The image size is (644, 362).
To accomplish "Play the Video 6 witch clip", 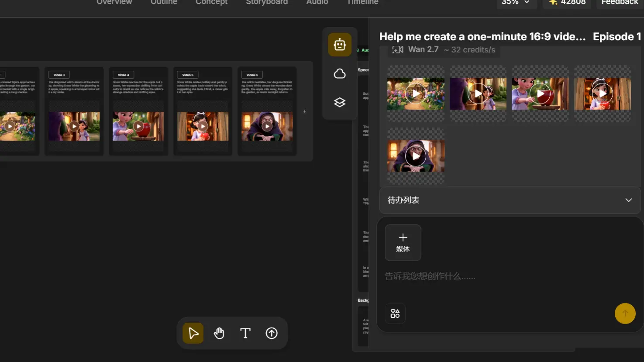I will point(267,126).
